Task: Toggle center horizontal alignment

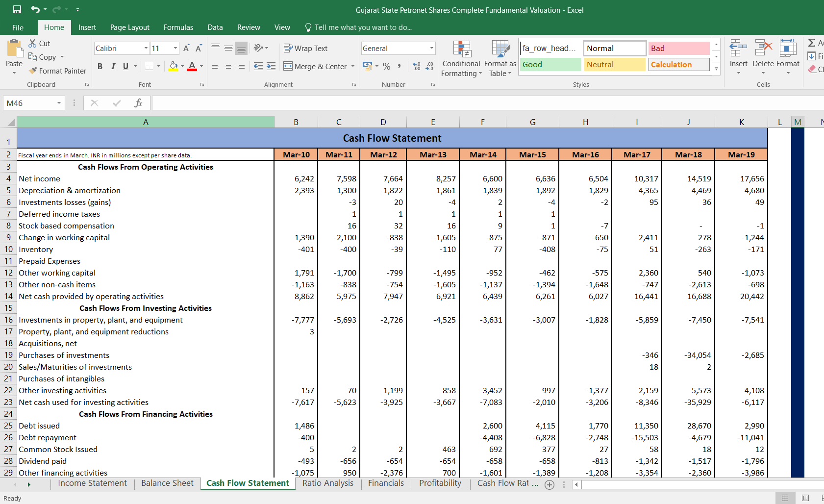Action: (228, 66)
